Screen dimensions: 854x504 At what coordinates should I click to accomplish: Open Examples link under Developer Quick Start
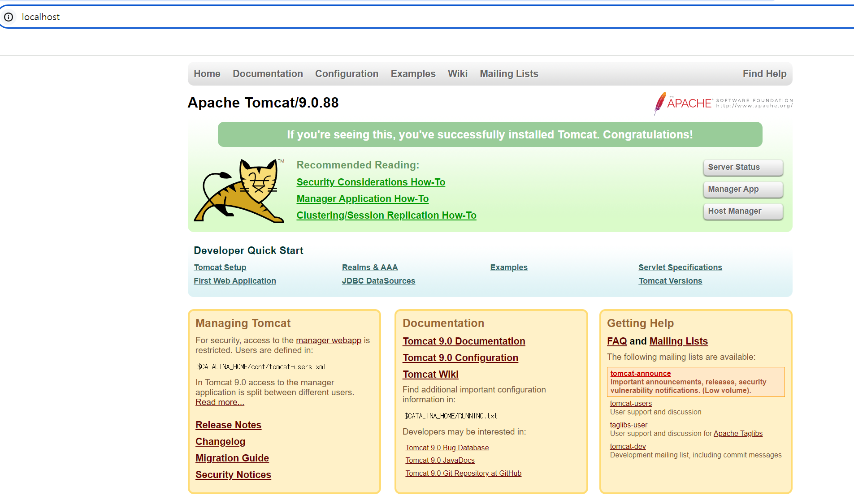[509, 267]
